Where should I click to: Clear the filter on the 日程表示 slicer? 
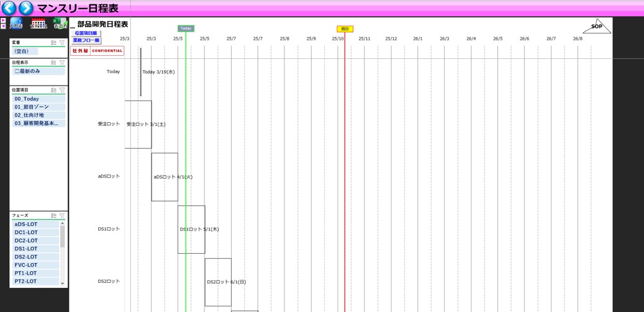62,62
